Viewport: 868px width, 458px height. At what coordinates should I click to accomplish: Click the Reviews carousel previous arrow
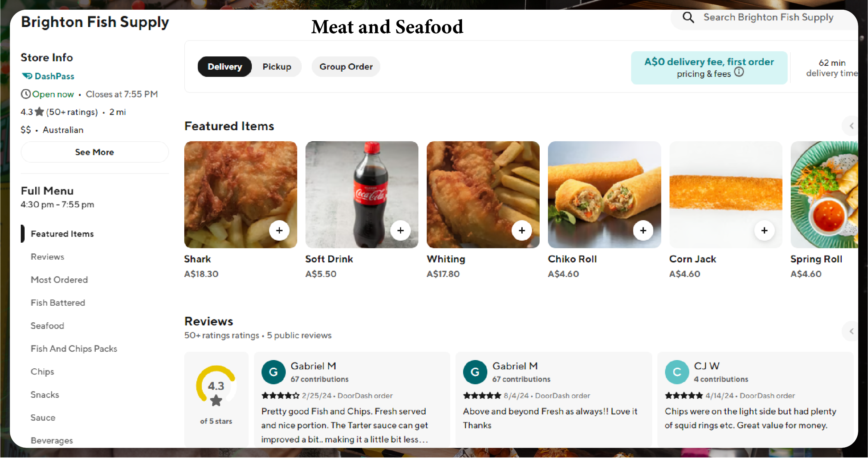point(851,331)
